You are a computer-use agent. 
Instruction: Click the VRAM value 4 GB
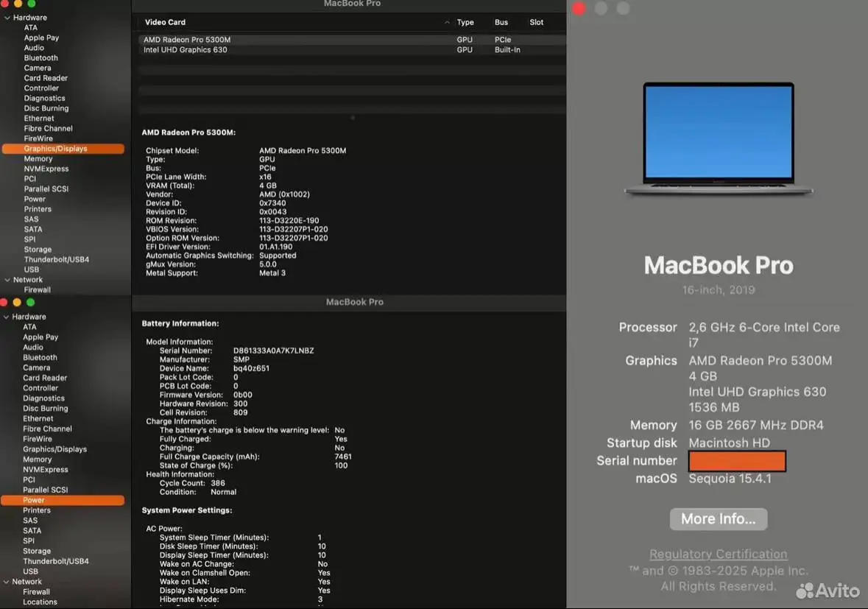(x=268, y=186)
